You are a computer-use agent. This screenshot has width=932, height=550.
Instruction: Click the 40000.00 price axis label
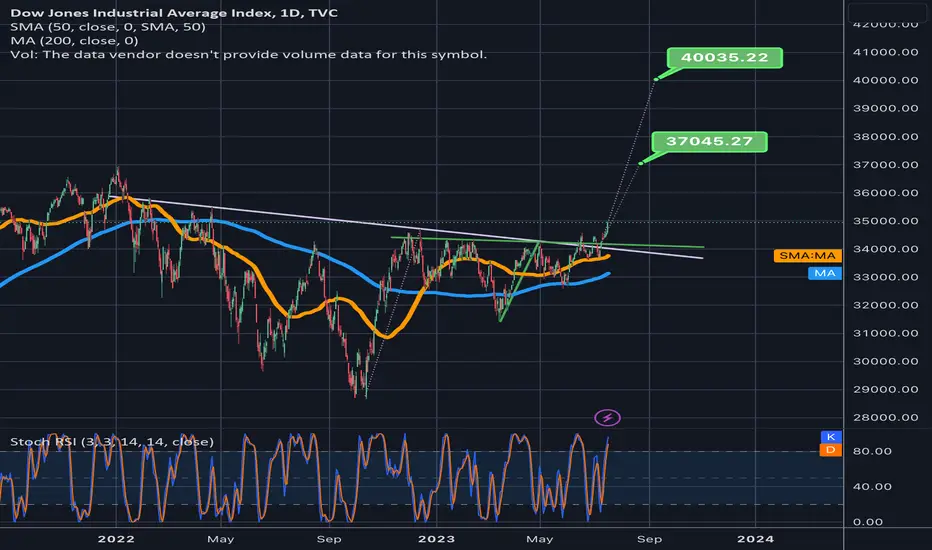pyautogui.click(x=886, y=80)
